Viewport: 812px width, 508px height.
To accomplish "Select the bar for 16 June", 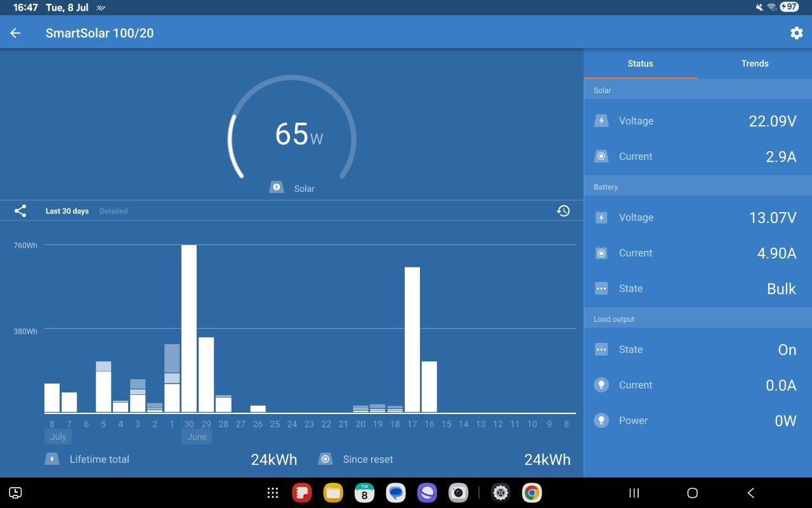I will [x=429, y=387].
